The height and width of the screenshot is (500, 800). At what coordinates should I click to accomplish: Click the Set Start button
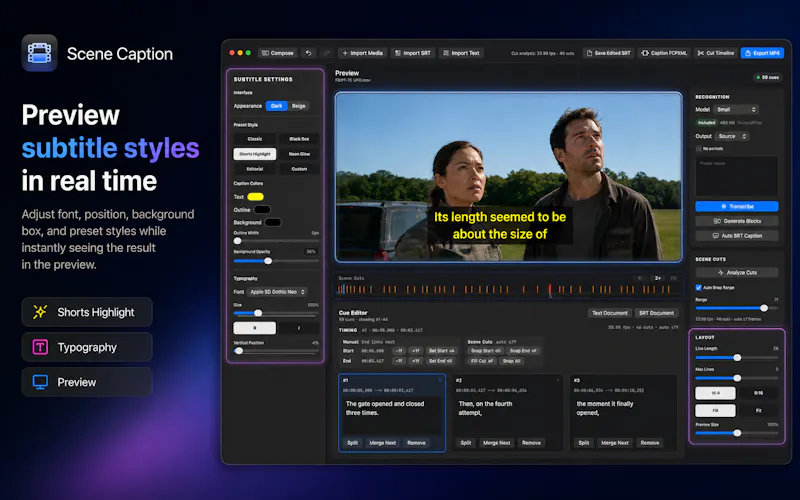(x=440, y=351)
